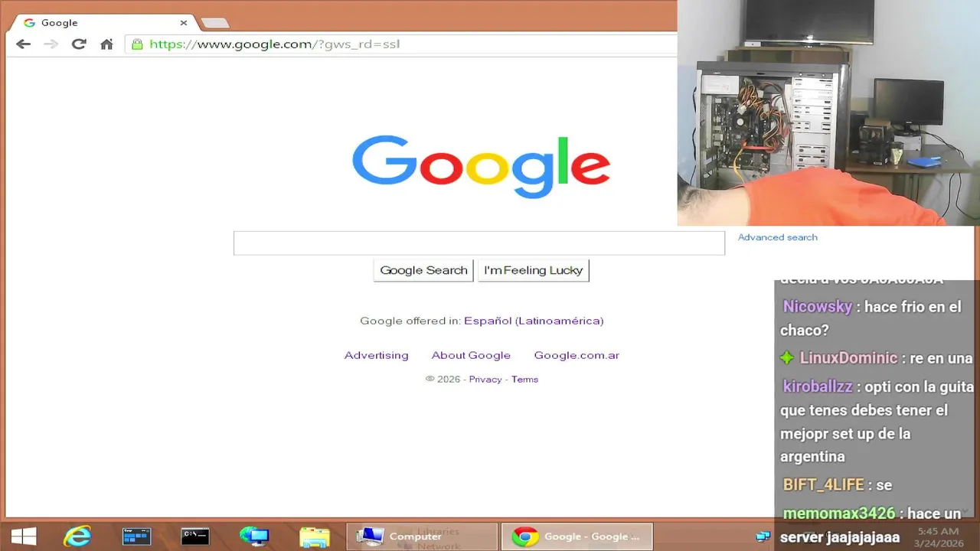Open the Privacy link
Screen dimensions: 980x551
pos(485,380)
